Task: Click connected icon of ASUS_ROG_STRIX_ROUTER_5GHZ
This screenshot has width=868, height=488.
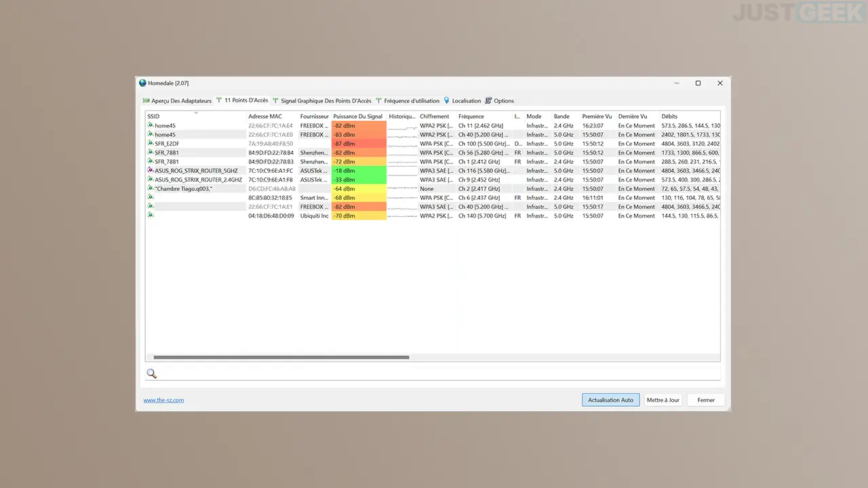Action: click(151, 171)
